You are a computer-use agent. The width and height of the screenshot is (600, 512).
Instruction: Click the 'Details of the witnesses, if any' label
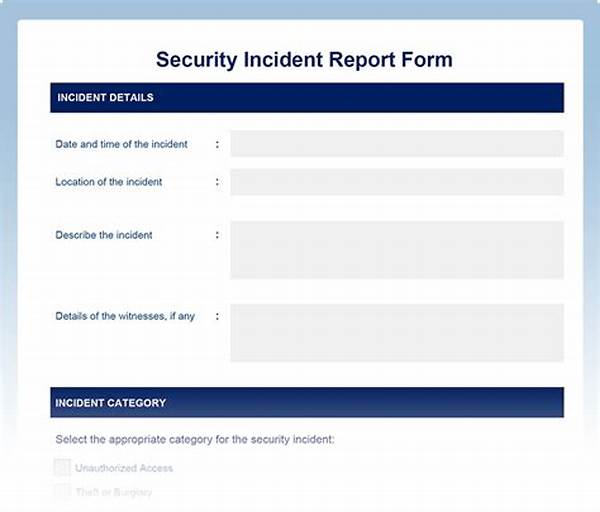coord(125,316)
